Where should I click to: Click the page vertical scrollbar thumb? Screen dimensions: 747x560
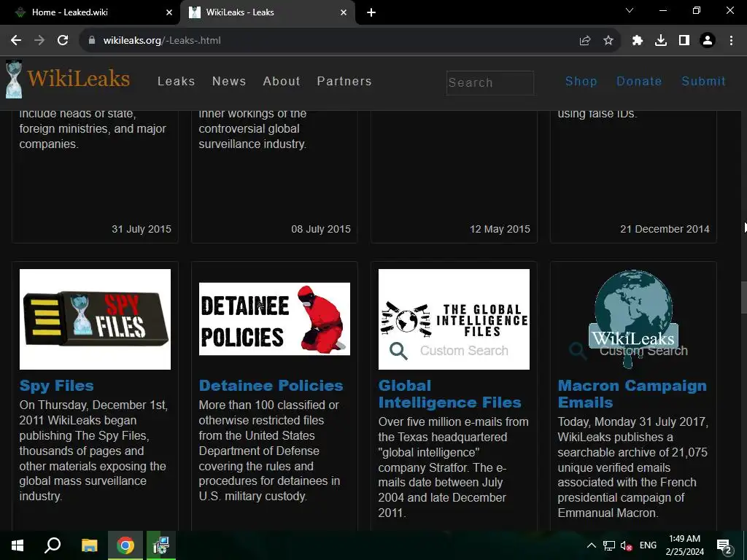(743, 298)
